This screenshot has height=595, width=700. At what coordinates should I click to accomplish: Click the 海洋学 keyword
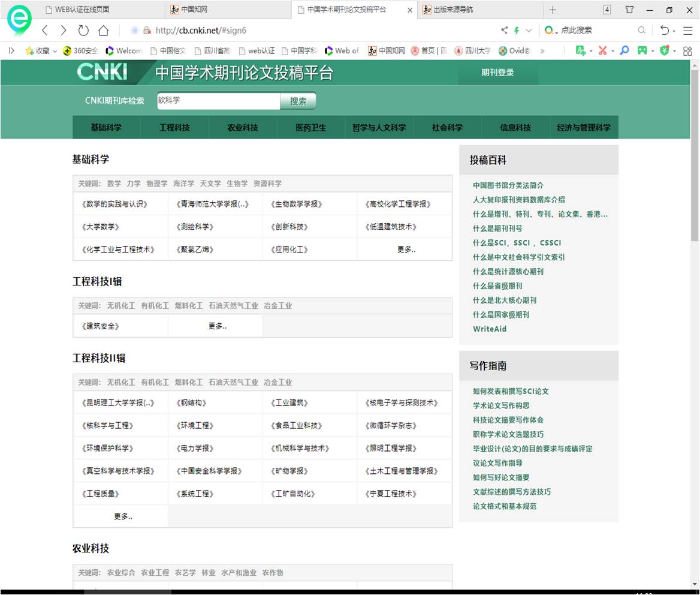click(x=183, y=184)
